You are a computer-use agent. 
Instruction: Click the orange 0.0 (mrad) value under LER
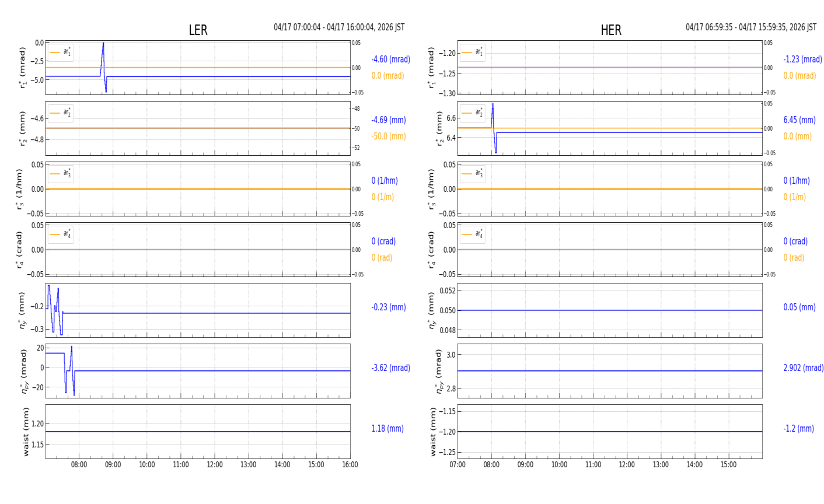(387, 76)
